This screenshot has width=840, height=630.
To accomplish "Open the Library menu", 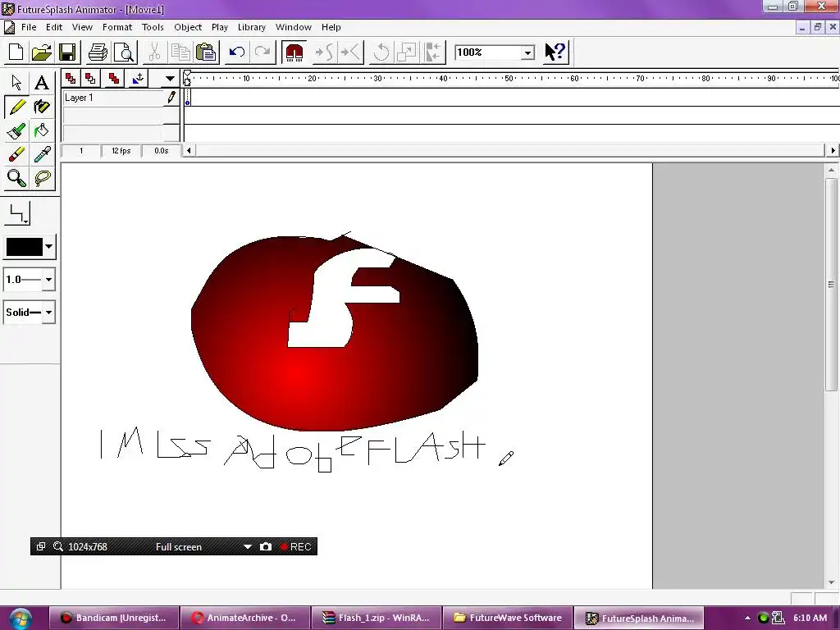I will pyautogui.click(x=252, y=27).
